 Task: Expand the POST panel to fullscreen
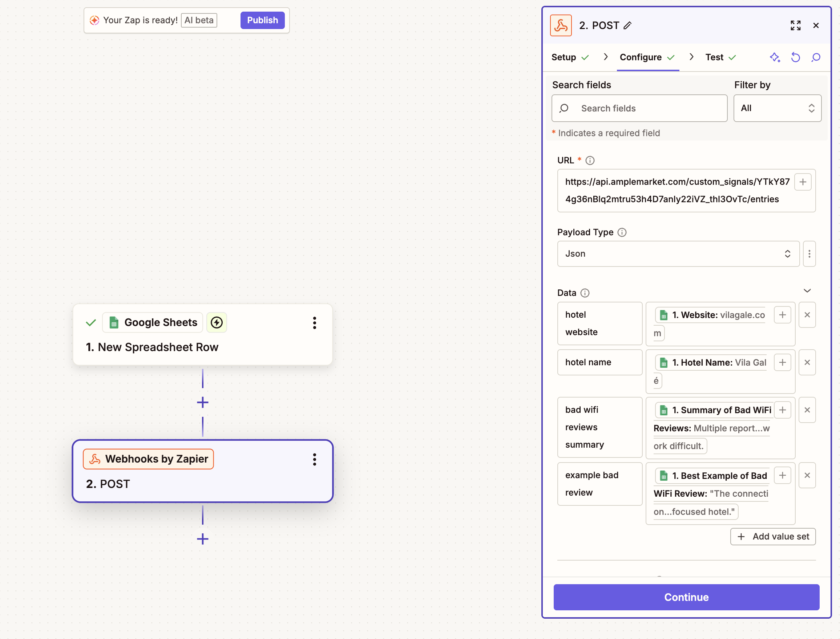795,25
